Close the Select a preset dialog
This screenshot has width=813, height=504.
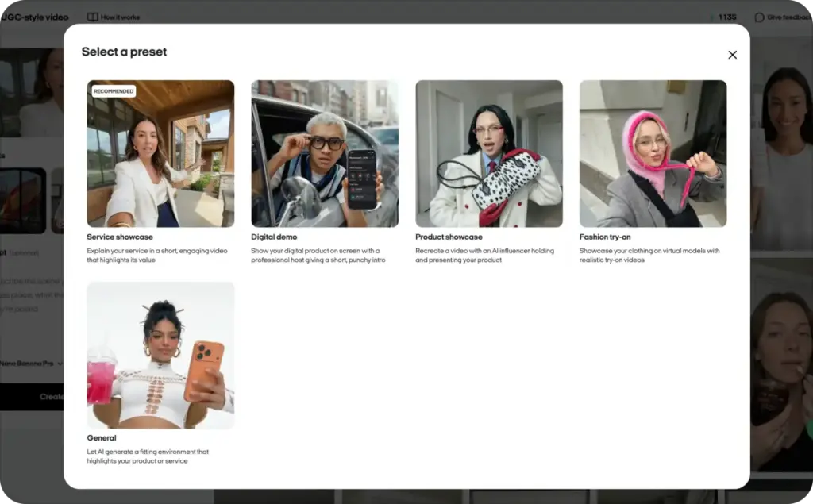[732, 55]
